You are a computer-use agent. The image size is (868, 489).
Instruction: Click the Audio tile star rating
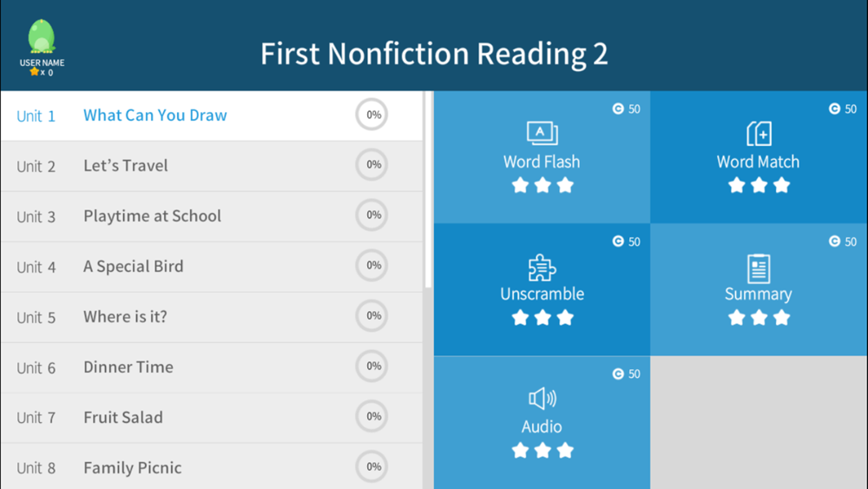point(542,450)
